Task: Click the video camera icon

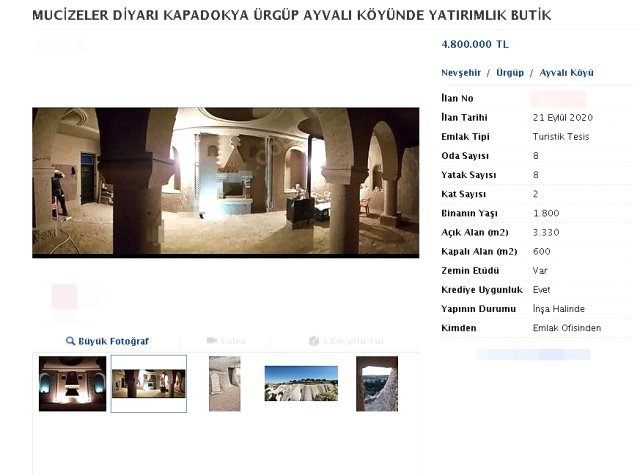Action: coord(212,341)
